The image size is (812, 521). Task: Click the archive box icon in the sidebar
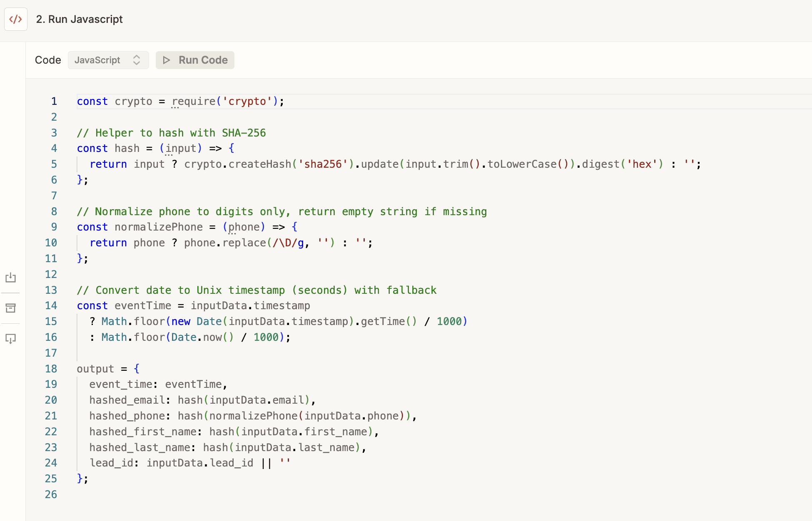tap(10, 308)
